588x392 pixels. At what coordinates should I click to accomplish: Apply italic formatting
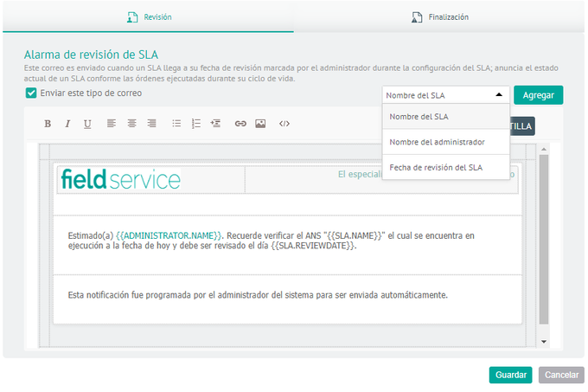pyautogui.click(x=67, y=124)
